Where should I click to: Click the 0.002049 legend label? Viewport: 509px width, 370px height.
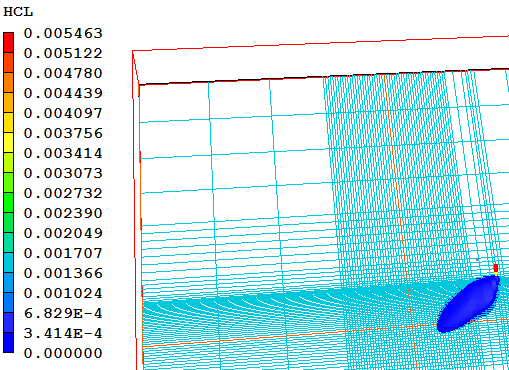(x=63, y=233)
